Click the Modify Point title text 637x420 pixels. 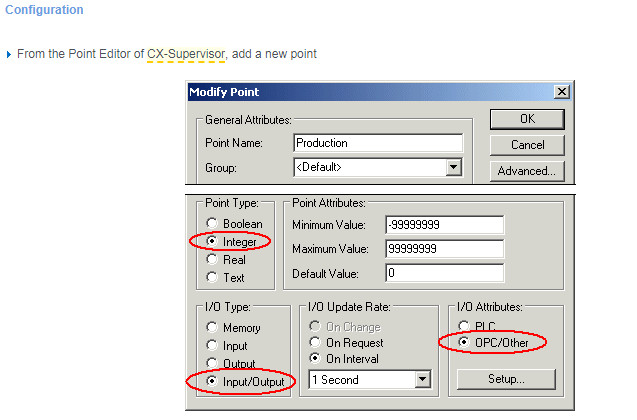[x=224, y=92]
